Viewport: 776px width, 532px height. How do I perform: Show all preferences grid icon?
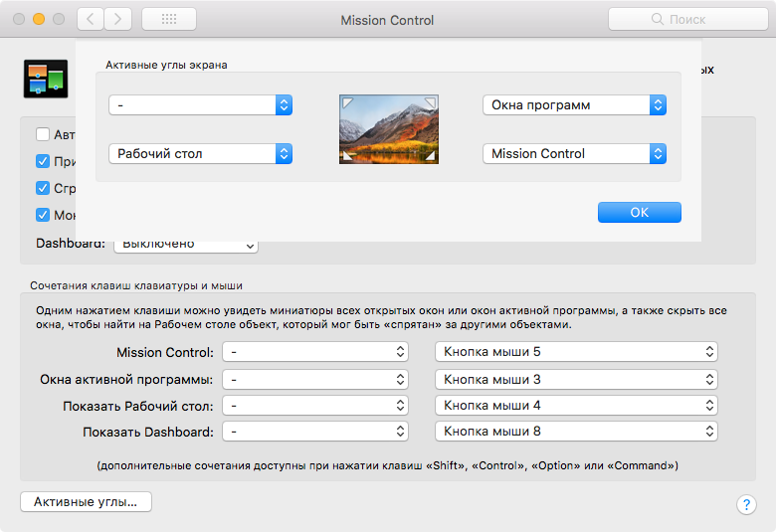click(169, 19)
